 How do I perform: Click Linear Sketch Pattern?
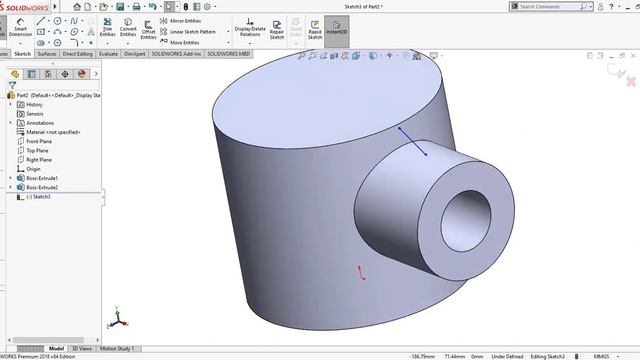[188, 31]
